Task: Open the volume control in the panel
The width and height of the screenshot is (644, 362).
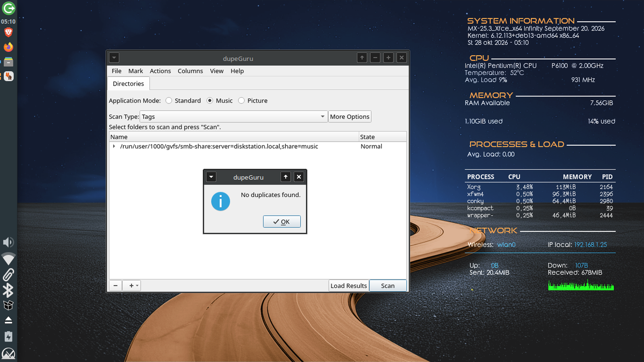Action: tap(8, 243)
